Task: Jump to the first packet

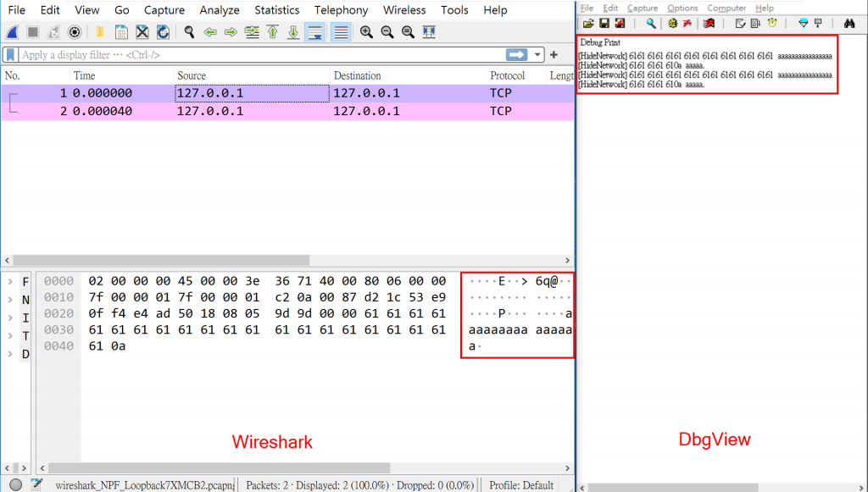Action: point(272,32)
